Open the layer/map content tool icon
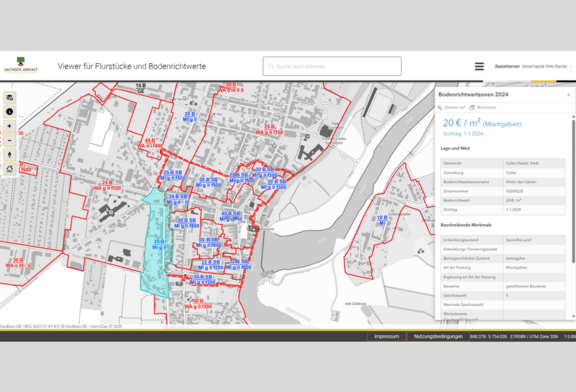576x392 pixels. click(10, 98)
